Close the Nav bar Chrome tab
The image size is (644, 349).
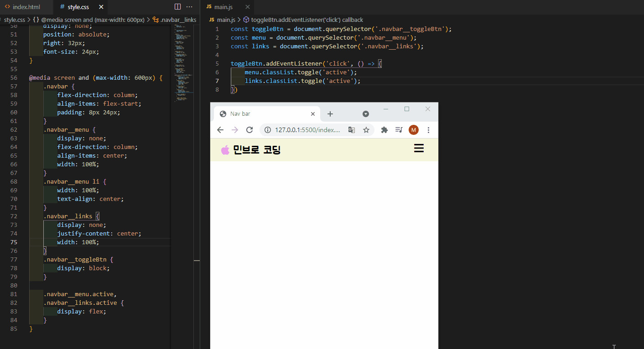313,114
